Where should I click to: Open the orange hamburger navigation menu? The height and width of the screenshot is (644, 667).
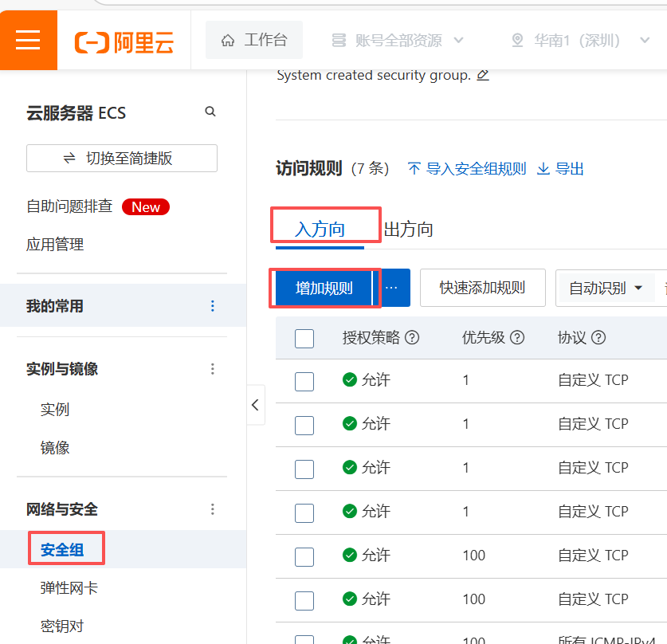point(28,40)
